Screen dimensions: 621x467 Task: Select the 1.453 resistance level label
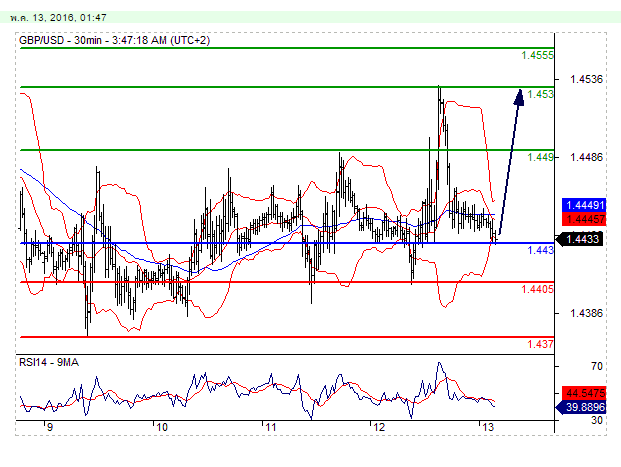[x=540, y=94]
